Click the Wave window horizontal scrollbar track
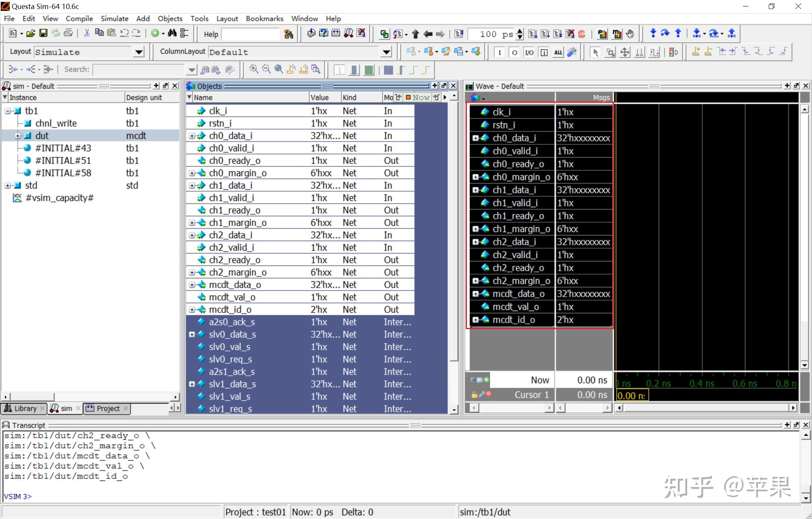The image size is (812, 519). 707,408
